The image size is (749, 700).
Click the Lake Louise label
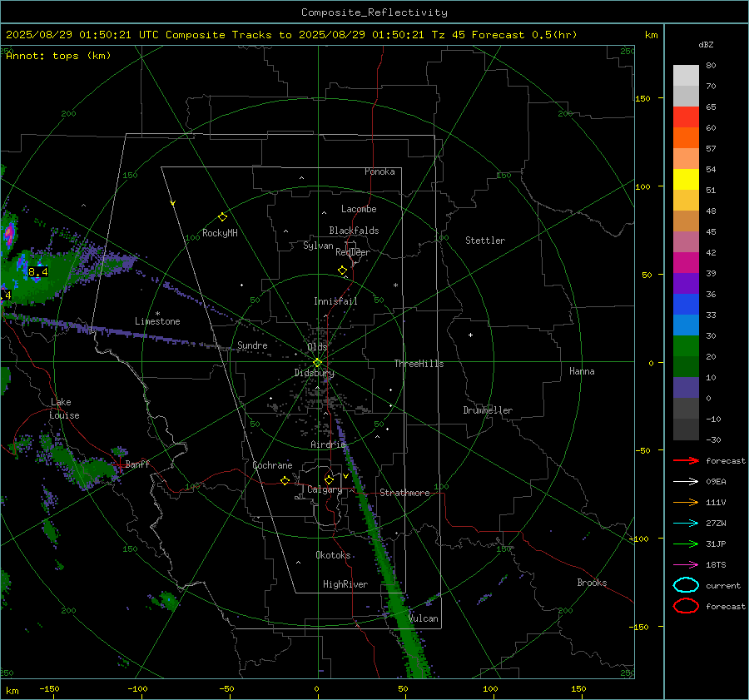pyautogui.click(x=64, y=409)
